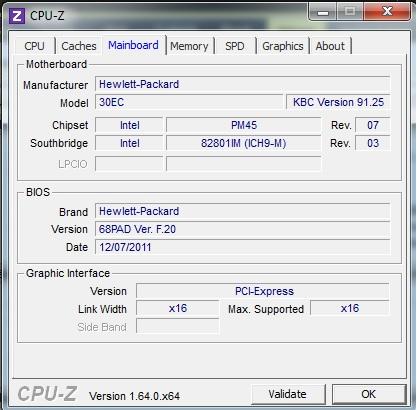Click the Link Width label
The image size is (417, 410).
(x=102, y=309)
